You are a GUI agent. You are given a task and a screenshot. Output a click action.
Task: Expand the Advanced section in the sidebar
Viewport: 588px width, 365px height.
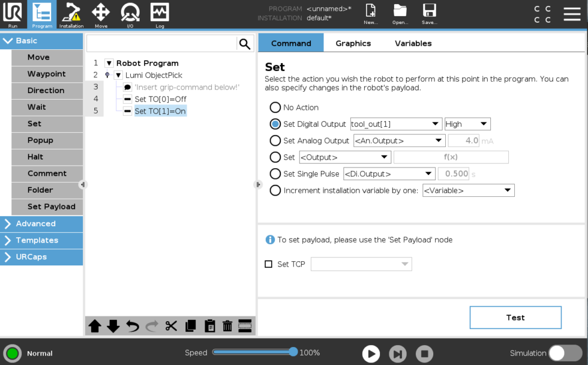pos(41,224)
